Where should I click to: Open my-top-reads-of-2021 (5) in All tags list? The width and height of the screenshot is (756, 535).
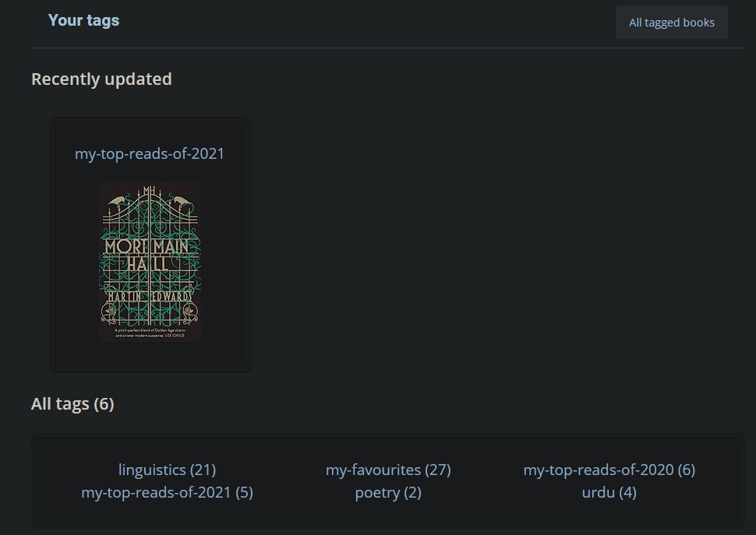pos(167,492)
